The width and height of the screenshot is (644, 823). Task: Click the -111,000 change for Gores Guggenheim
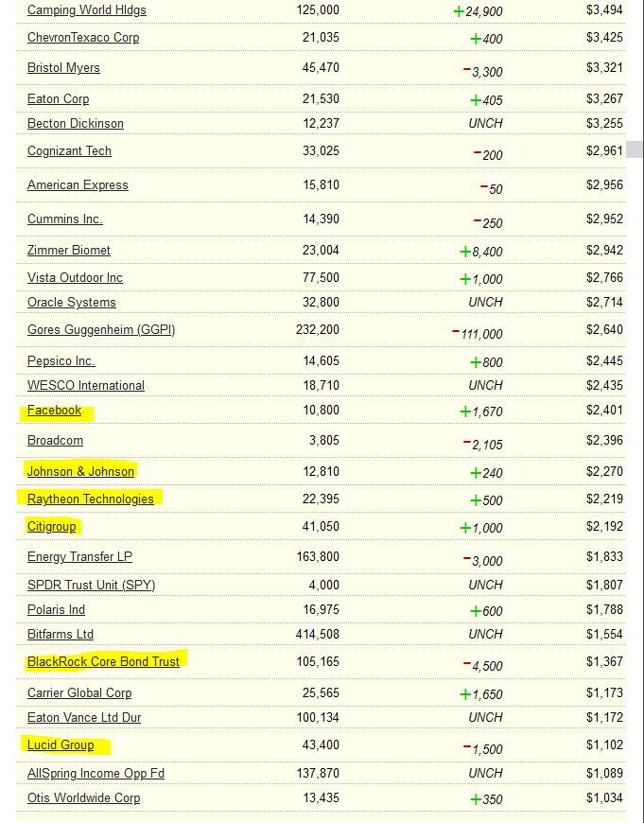[478, 334]
